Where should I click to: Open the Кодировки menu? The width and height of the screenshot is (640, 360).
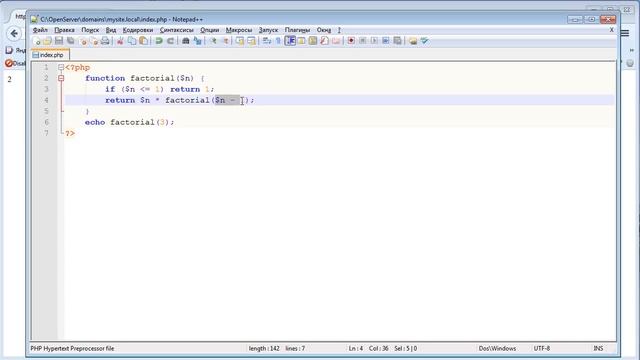(138, 30)
